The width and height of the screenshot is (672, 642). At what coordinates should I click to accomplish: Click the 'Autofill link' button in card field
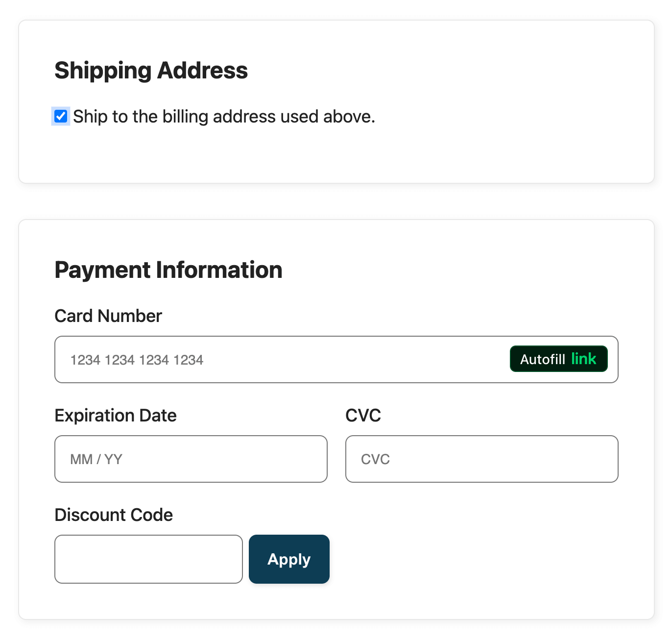tap(558, 359)
